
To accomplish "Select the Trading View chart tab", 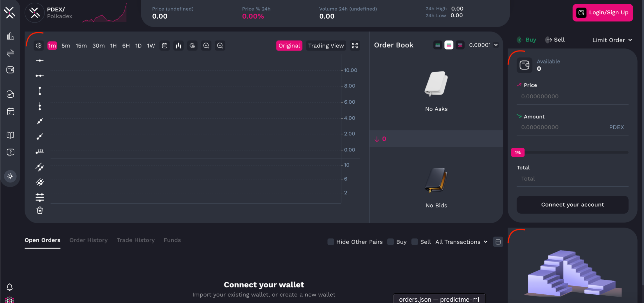I will click(326, 46).
